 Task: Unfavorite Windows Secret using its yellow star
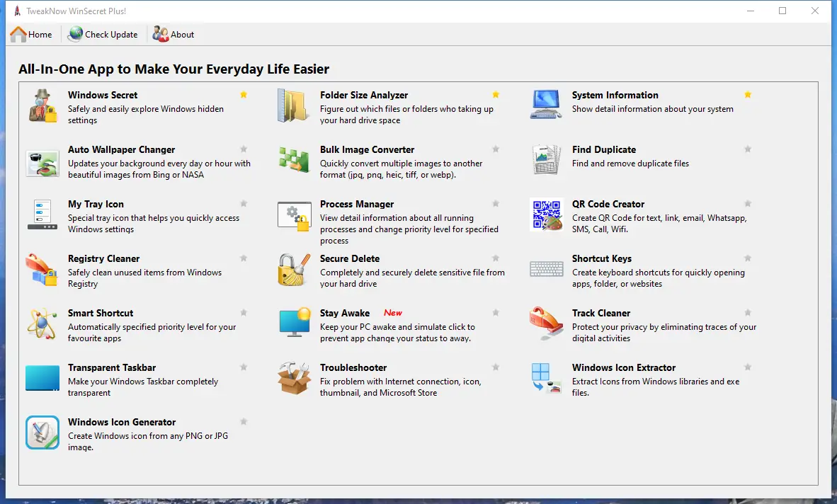(x=244, y=95)
